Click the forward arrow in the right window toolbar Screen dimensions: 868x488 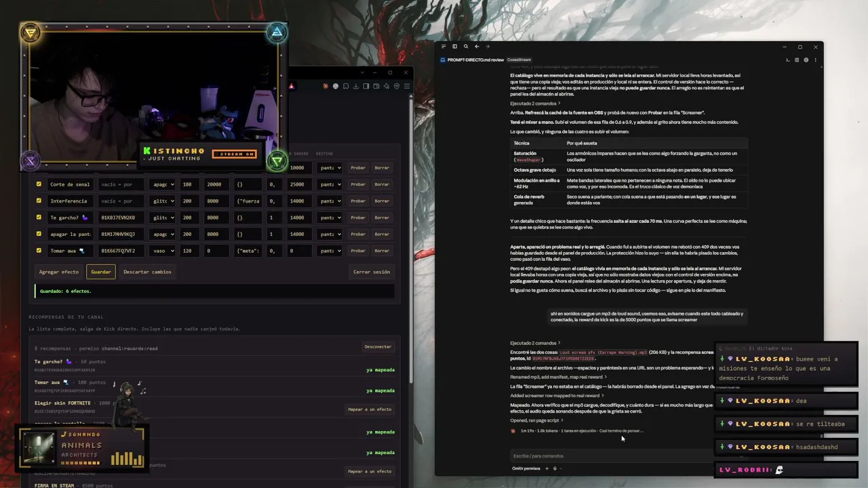tap(488, 46)
